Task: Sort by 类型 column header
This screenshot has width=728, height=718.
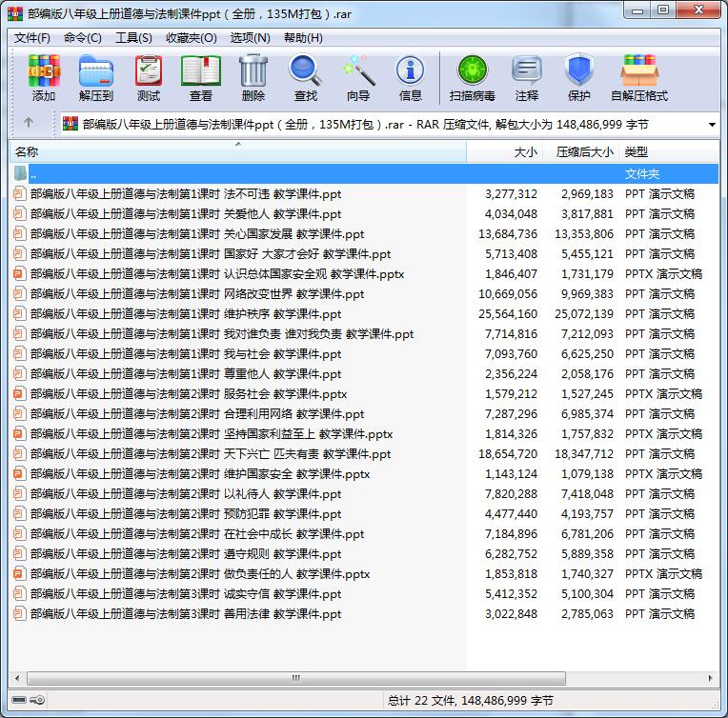Action: [x=669, y=151]
